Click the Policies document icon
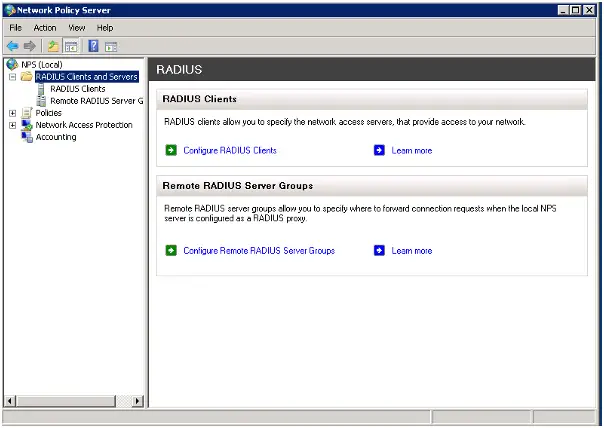This screenshot has width=604, height=428. point(27,113)
